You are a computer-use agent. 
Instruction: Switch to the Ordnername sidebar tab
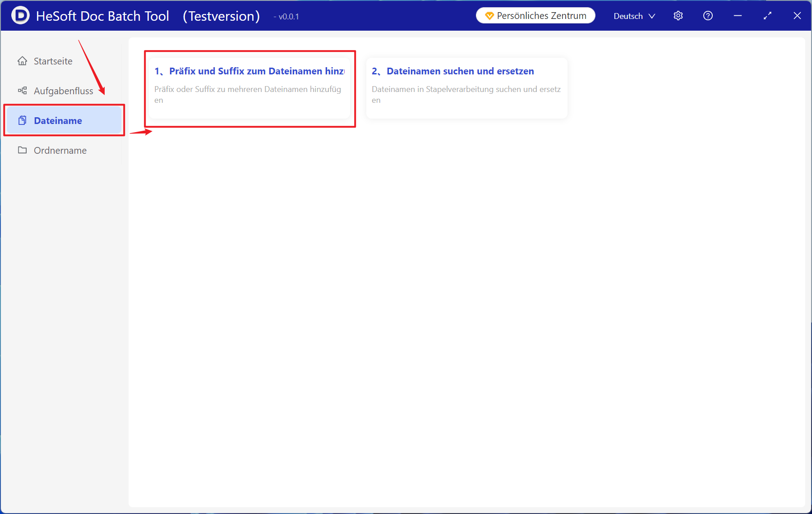tap(60, 150)
